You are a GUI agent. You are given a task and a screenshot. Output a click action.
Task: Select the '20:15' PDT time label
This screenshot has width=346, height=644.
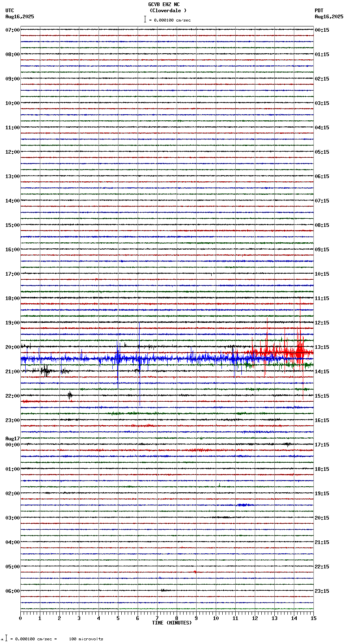tap(322, 518)
